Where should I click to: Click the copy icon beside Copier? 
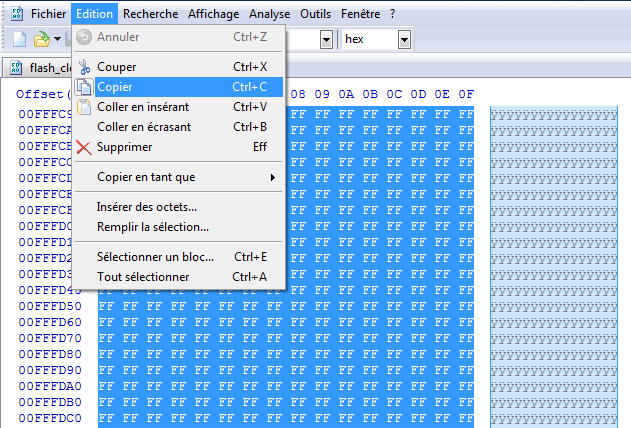[85, 87]
